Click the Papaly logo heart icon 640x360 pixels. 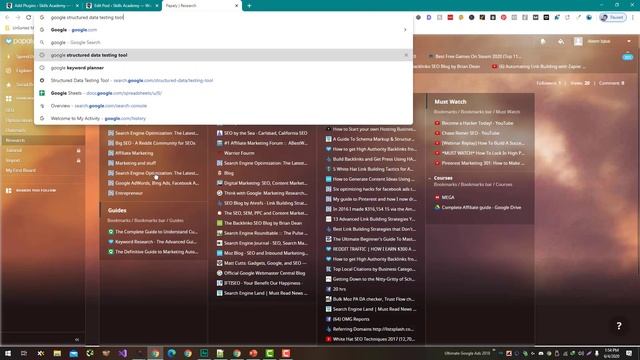pyautogui.click(x=9, y=41)
